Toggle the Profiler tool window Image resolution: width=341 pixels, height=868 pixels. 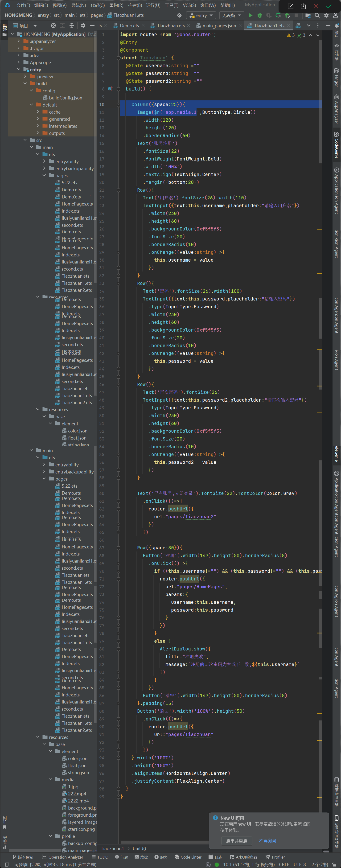[x=275, y=857]
